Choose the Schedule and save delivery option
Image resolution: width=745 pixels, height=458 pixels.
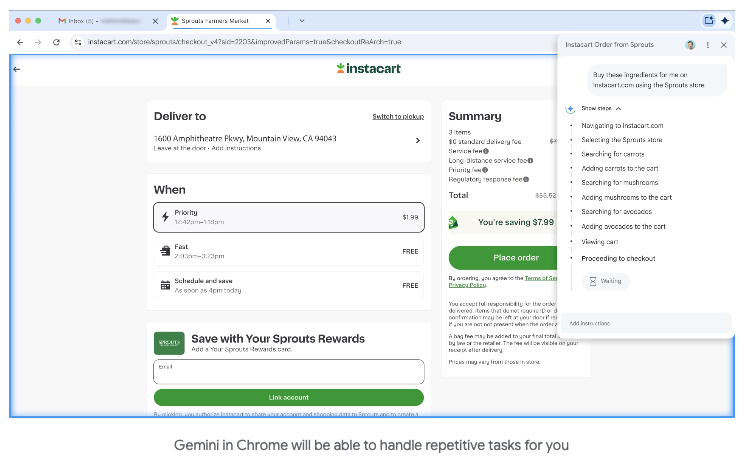[288, 285]
